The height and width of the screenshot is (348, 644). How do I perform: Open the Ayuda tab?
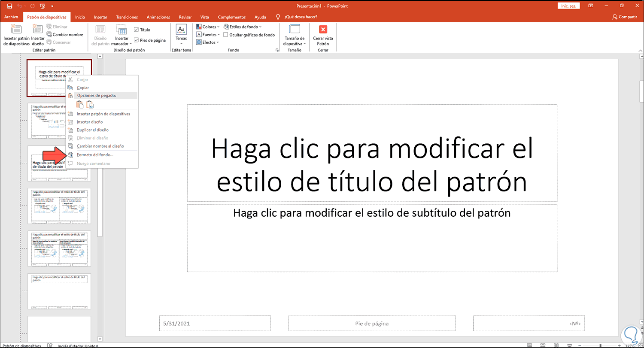[260, 17]
